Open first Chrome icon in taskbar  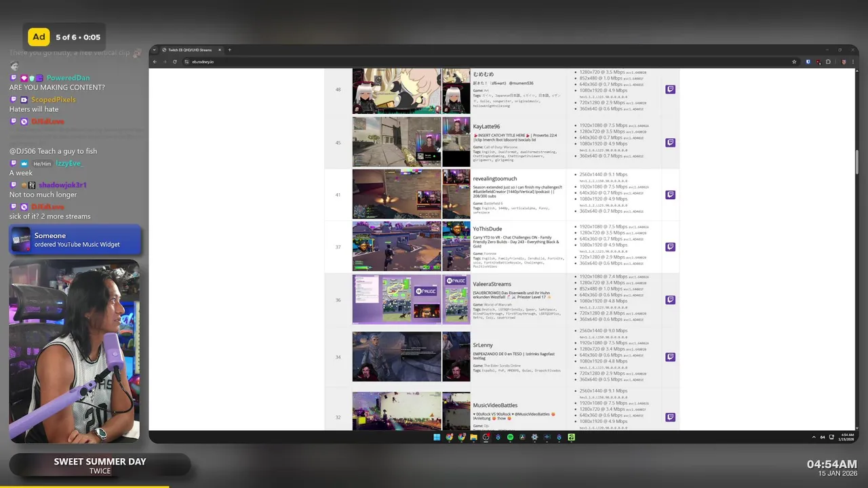(x=449, y=437)
